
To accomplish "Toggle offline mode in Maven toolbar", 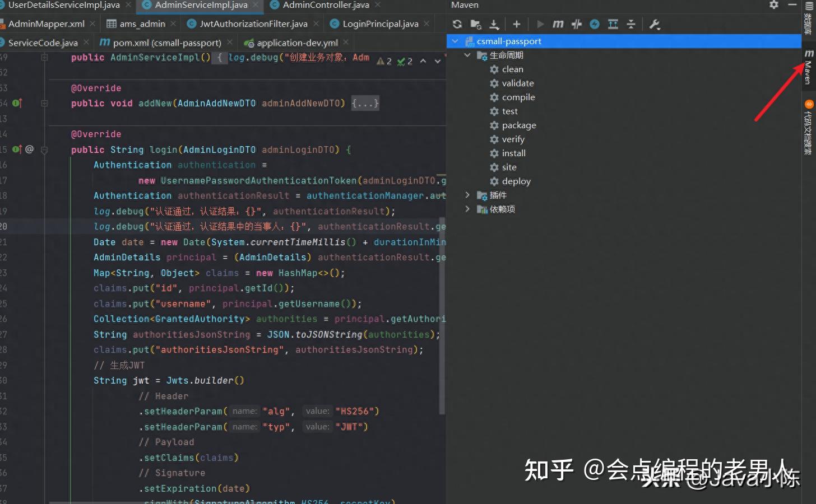I will (594, 24).
